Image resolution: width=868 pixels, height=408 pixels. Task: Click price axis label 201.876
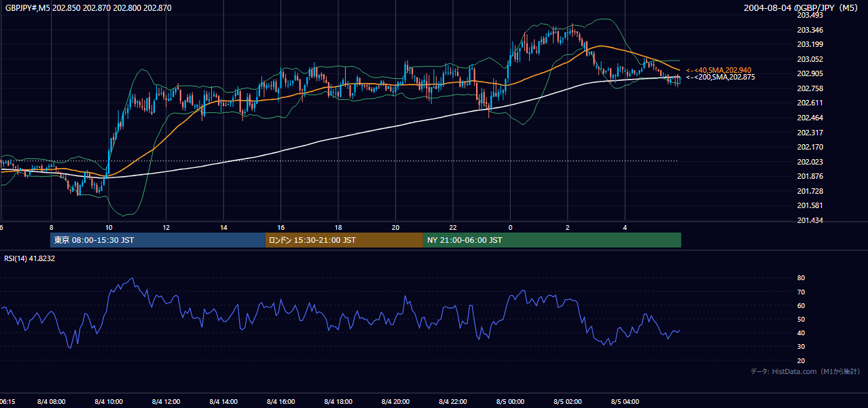pos(810,176)
